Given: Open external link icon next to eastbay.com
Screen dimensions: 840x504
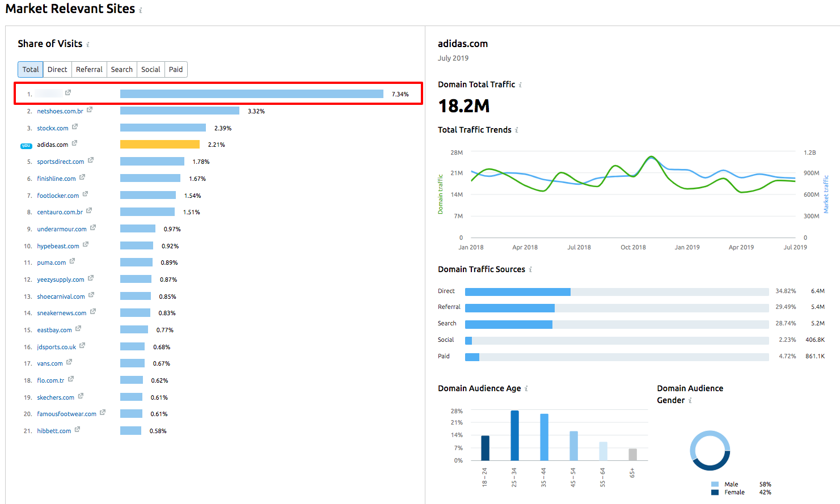Looking at the screenshot, I should pyautogui.click(x=78, y=329).
